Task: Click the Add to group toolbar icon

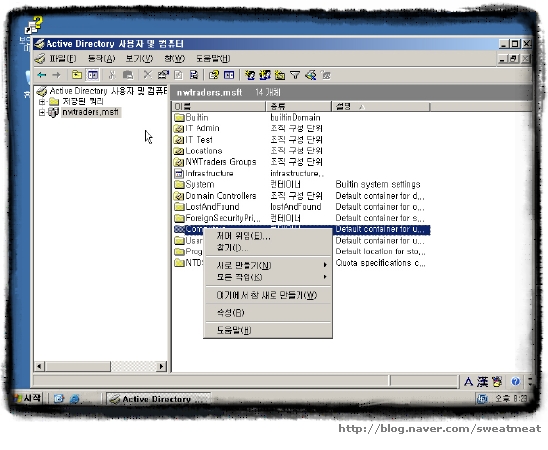Action: (326, 75)
